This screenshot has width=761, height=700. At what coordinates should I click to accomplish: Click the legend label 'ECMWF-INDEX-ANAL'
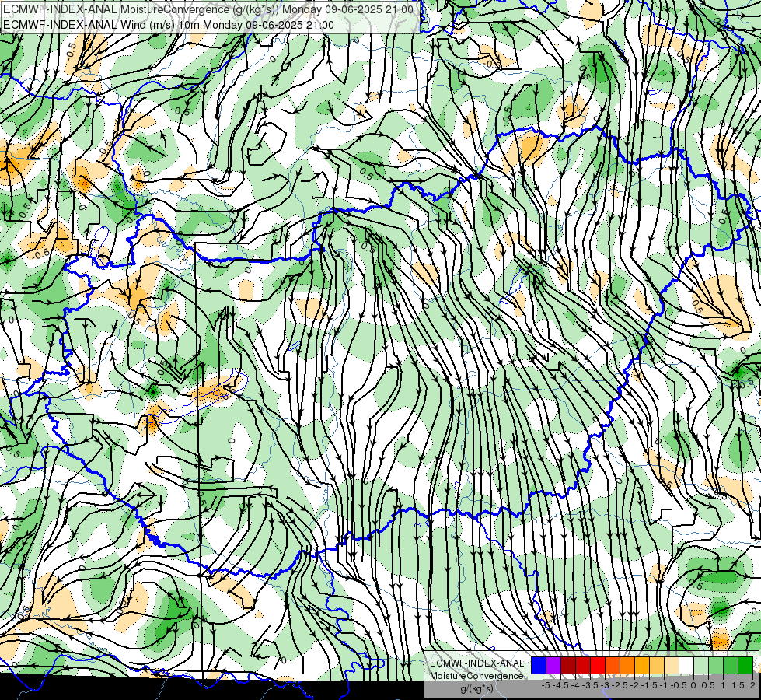point(477,663)
